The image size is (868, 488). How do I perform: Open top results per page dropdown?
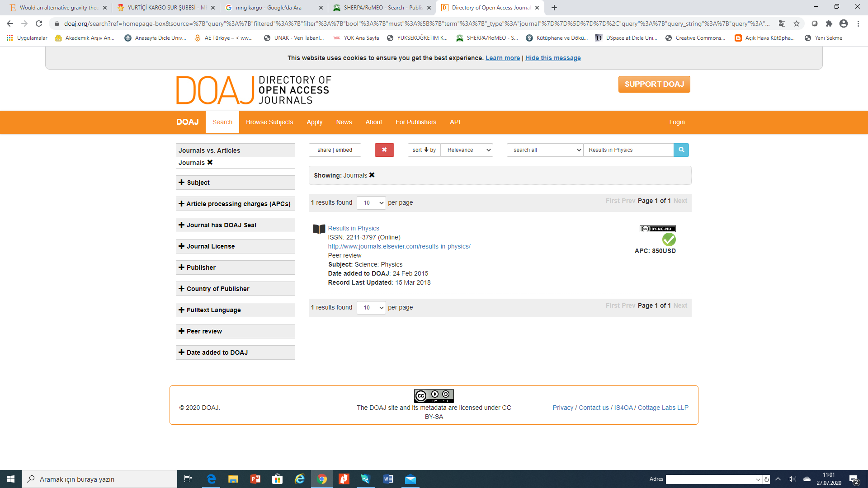[371, 203]
